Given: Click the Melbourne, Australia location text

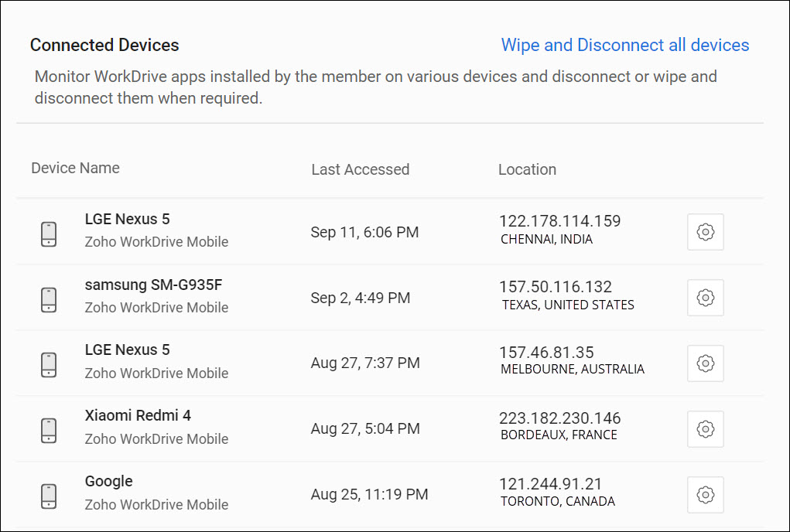Looking at the screenshot, I should [x=573, y=370].
